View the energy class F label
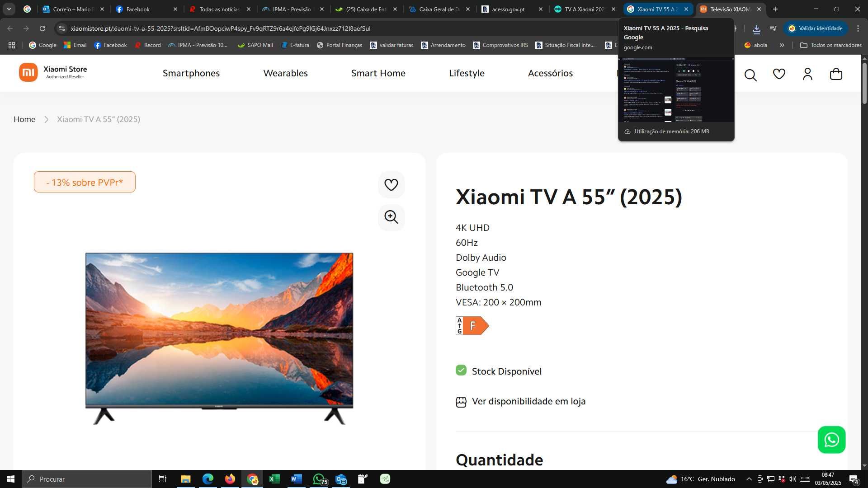Viewport: 868px width, 488px height. (472, 326)
